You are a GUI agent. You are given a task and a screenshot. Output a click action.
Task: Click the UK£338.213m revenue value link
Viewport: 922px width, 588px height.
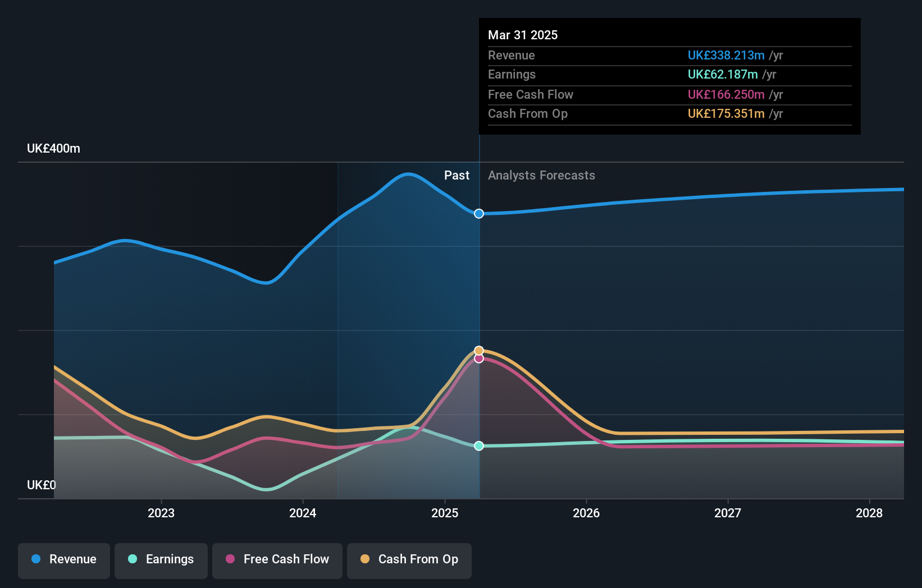click(726, 55)
